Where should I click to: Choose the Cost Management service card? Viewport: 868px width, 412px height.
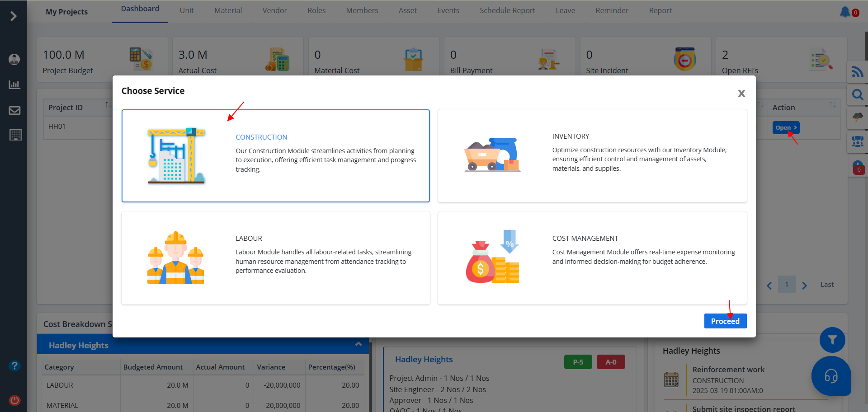pos(592,258)
